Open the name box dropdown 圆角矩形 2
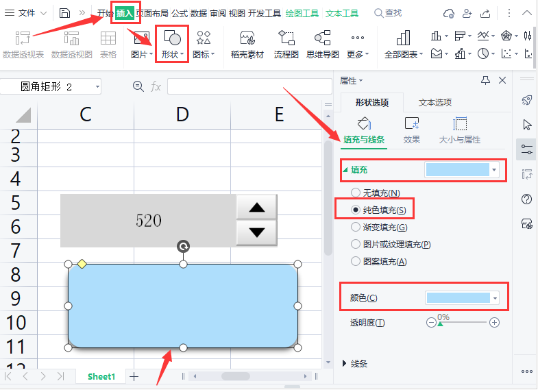Screen dimensions: 538x392 [x=97, y=86]
